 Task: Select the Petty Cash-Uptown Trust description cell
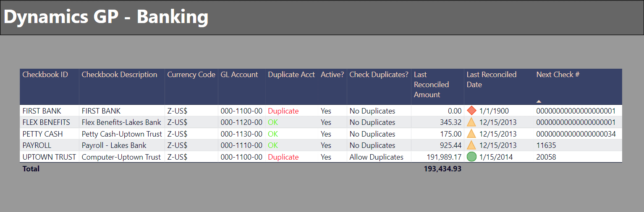coord(122,134)
